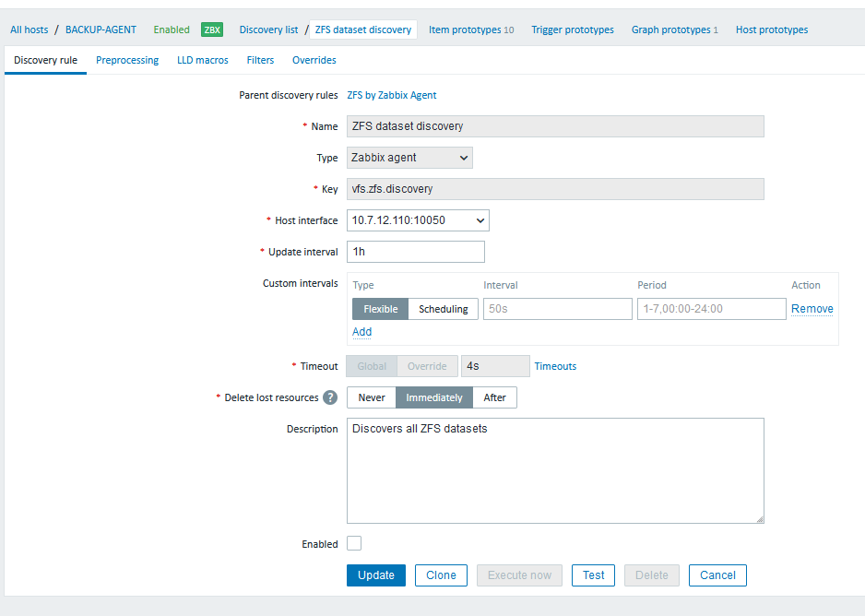Click the ZBX availability badge
The width and height of the screenshot is (865, 616).
[212, 30]
